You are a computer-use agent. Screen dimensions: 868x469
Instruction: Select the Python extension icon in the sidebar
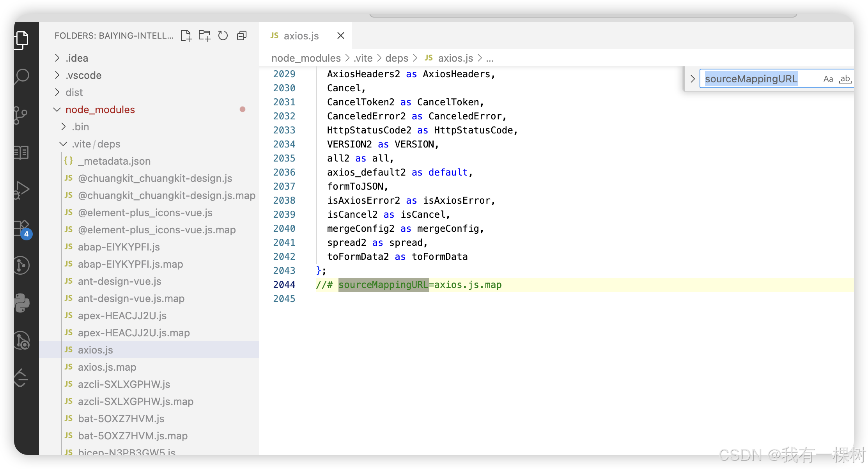[21, 303]
